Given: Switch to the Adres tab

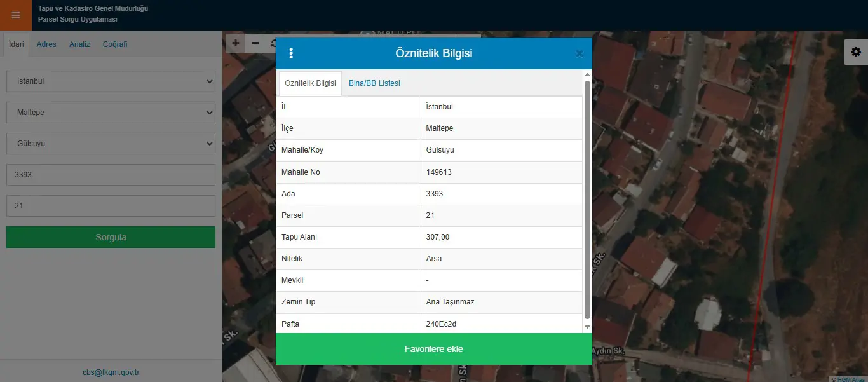Looking at the screenshot, I should tap(46, 44).
